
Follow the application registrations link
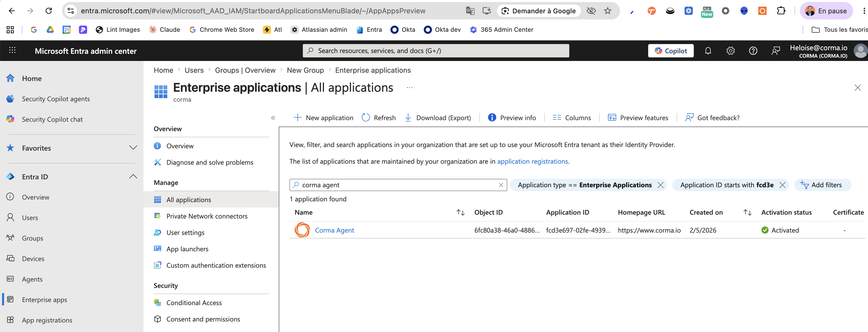pos(532,161)
